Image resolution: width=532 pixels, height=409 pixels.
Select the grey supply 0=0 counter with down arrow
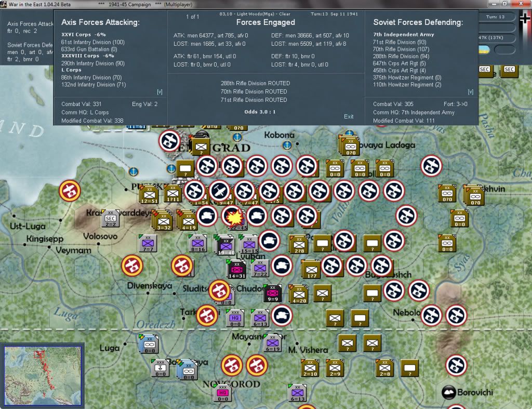point(160,368)
